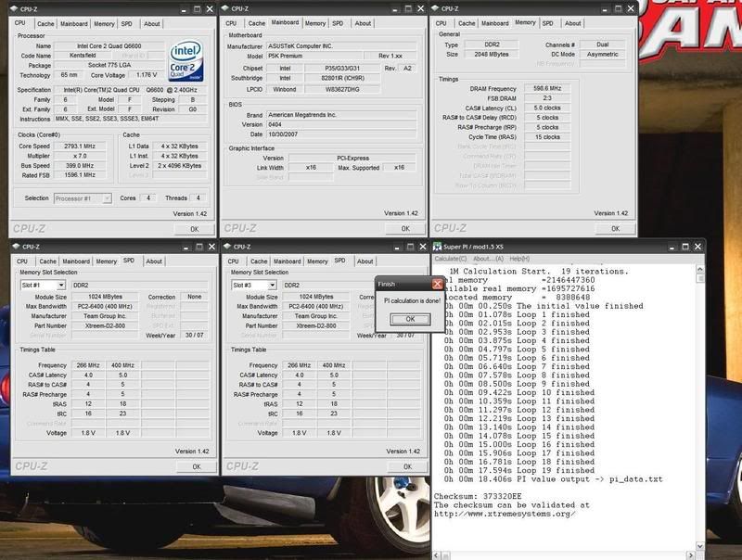Screen dimensions: 742x560
Task: Open the About...(A) menu in Super PI
Action: point(493,259)
